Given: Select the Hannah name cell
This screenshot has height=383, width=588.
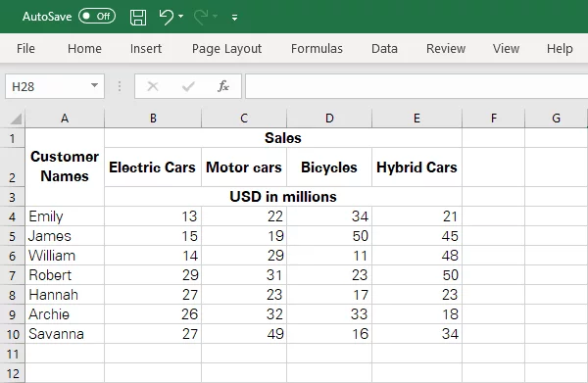Looking at the screenshot, I should tap(65, 295).
